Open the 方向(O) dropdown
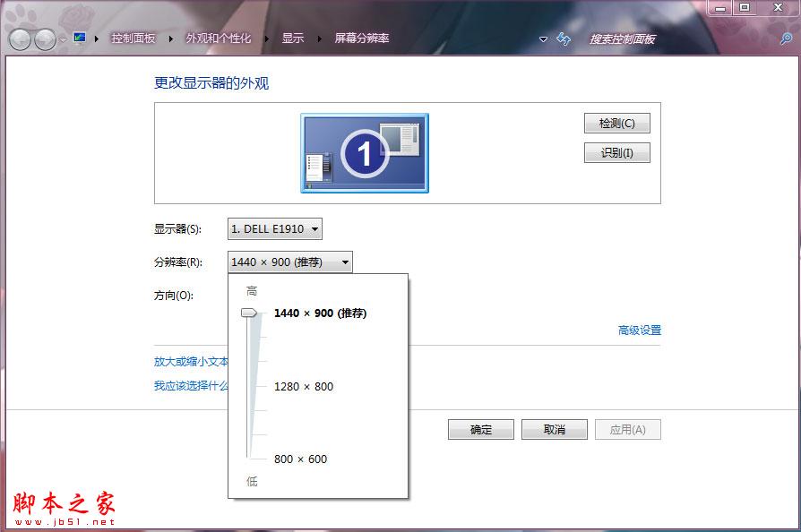 coord(289,294)
